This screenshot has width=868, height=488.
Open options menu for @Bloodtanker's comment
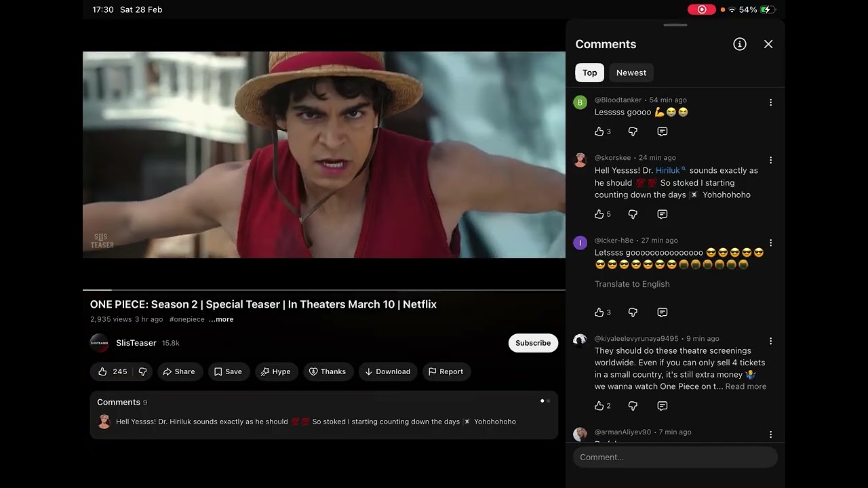click(770, 102)
